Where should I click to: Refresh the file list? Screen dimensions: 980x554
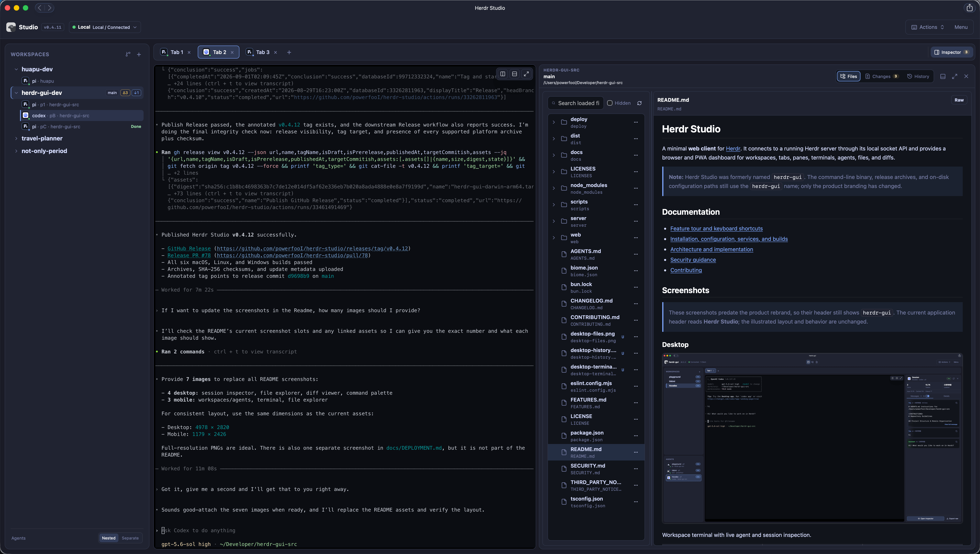click(639, 103)
